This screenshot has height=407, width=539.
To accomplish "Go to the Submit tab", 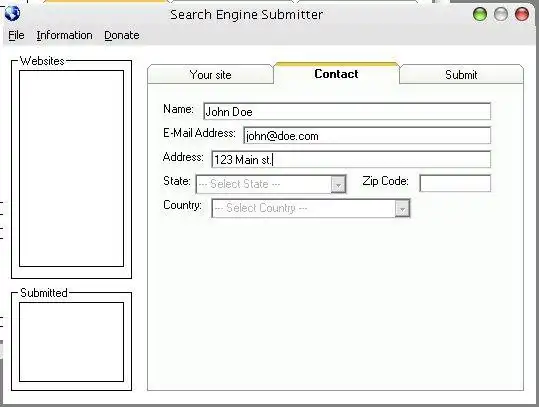I will 461,74.
